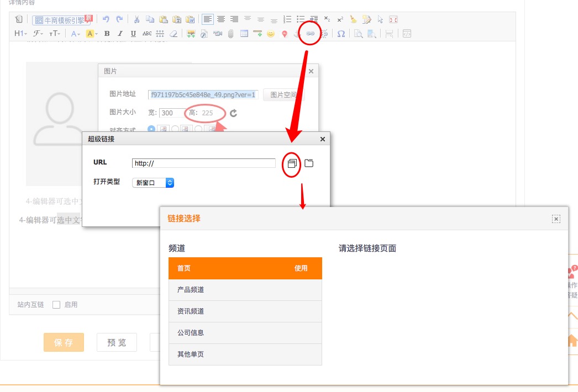This screenshot has width=578, height=392.
Task: Click the paste clipboard icon
Action: (164, 19)
